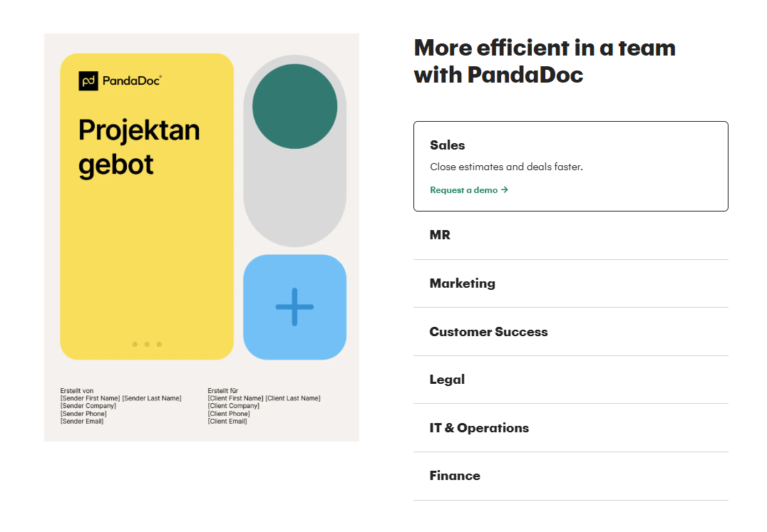This screenshot has width=767, height=532.
Task: Select the Sales heading in the expanded card
Action: click(x=447, y=145)
